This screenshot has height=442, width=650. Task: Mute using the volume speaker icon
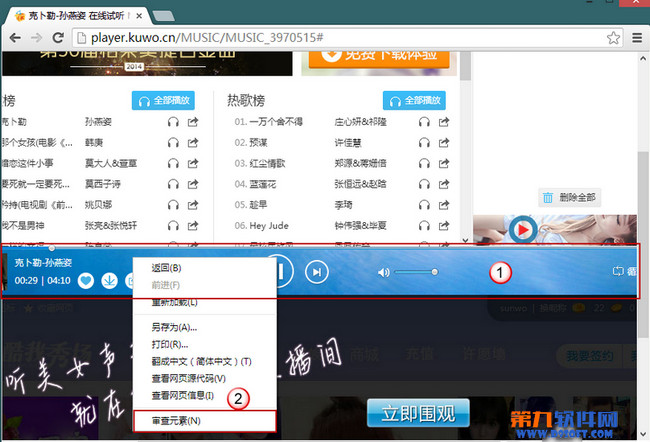(384, 272)
